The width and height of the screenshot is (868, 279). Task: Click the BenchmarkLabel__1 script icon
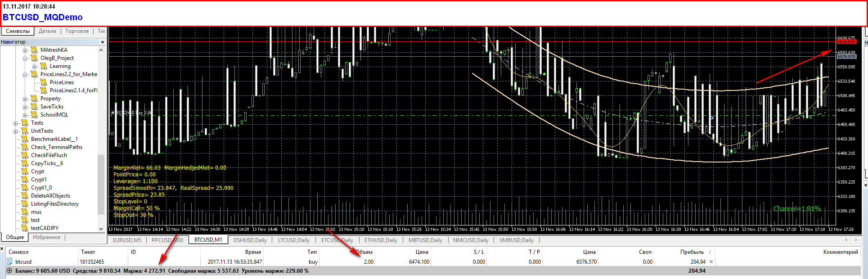click(x=25, y=139)
